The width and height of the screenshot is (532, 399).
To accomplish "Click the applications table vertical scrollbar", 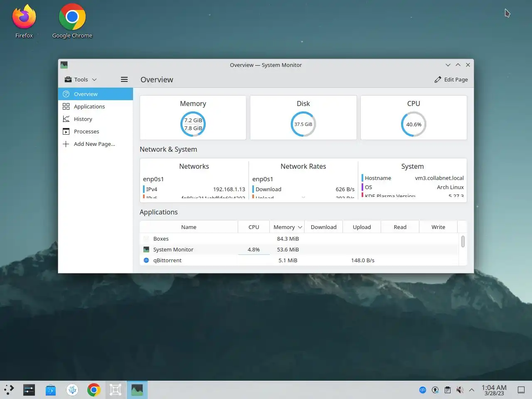I will (x=463, y=241).
